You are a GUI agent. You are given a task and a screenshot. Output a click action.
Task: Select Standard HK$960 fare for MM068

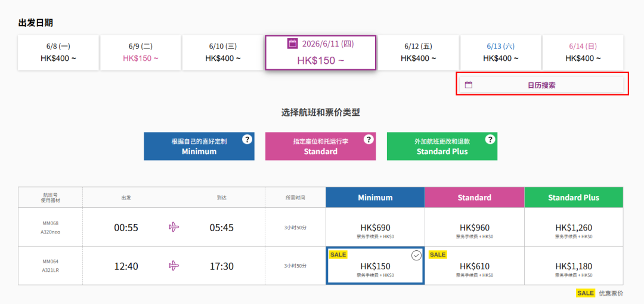(x=474, y=228)
